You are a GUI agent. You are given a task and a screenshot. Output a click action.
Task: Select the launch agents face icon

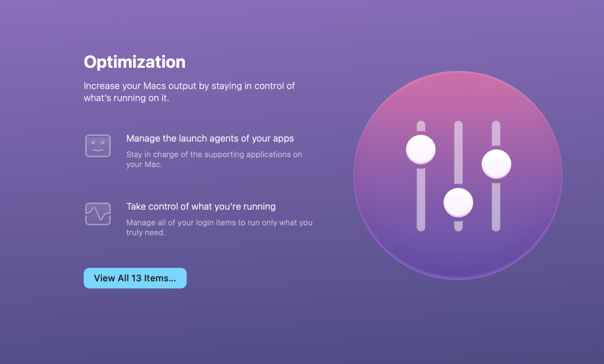tap(98, 146)
